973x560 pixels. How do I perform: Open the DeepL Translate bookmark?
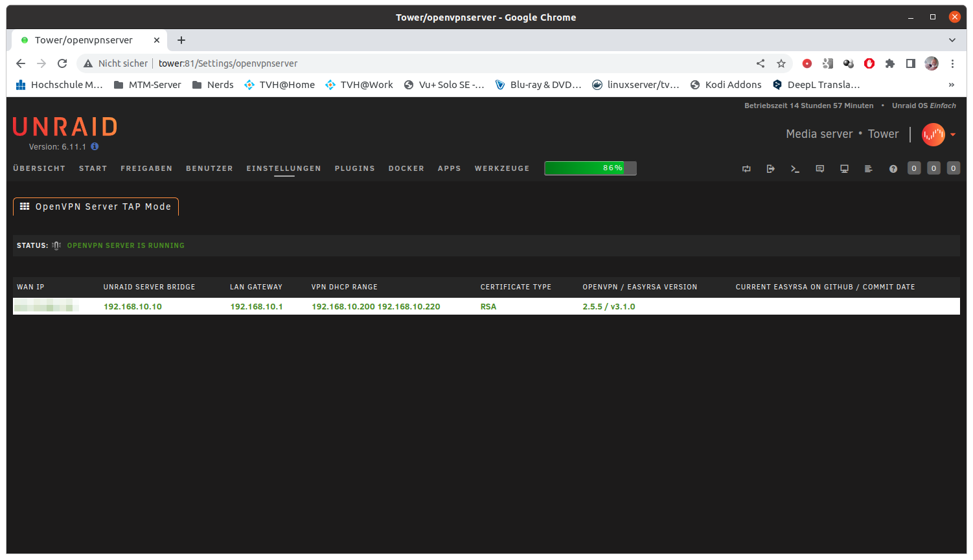click(x=816, y=85)
